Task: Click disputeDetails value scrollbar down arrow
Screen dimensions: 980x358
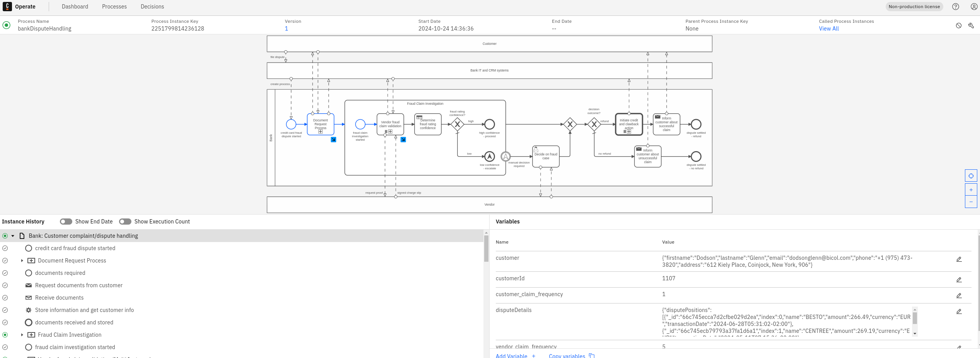Action: tap(915, 333)
